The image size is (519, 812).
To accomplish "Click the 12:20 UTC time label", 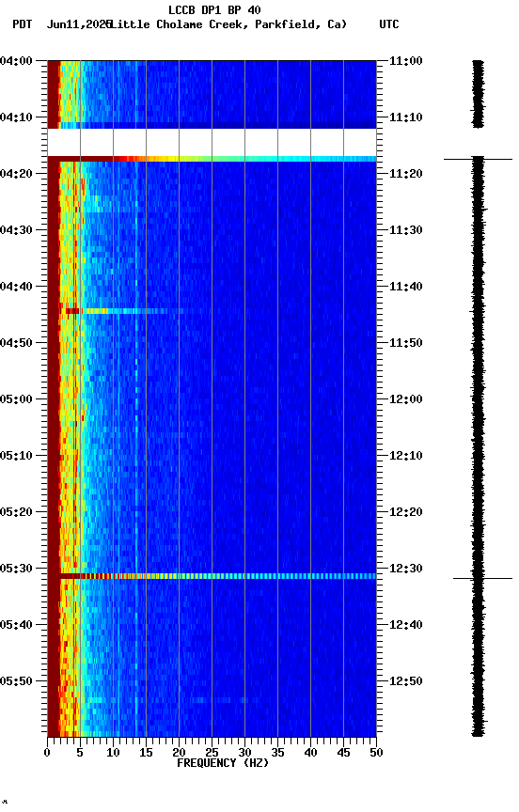I will (405, 512).
